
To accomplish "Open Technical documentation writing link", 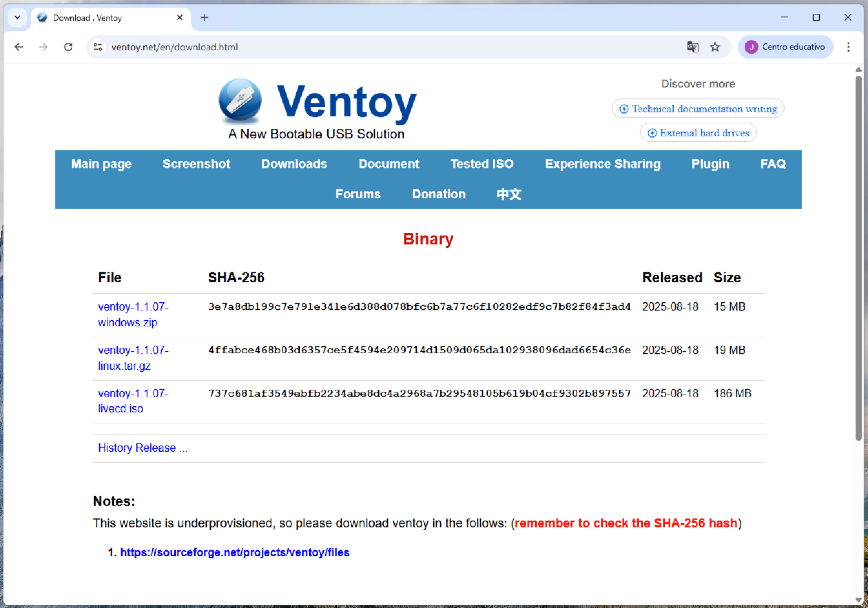I will tap(698, 109).
